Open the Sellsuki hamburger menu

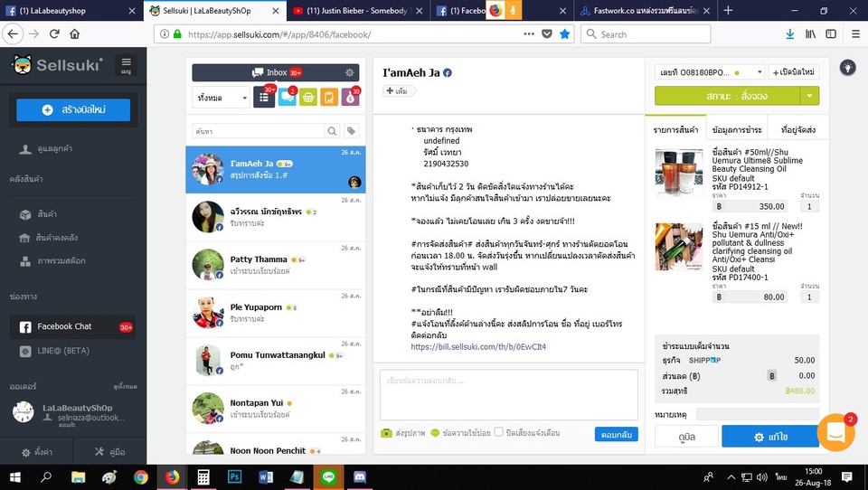tap(127, 65)
